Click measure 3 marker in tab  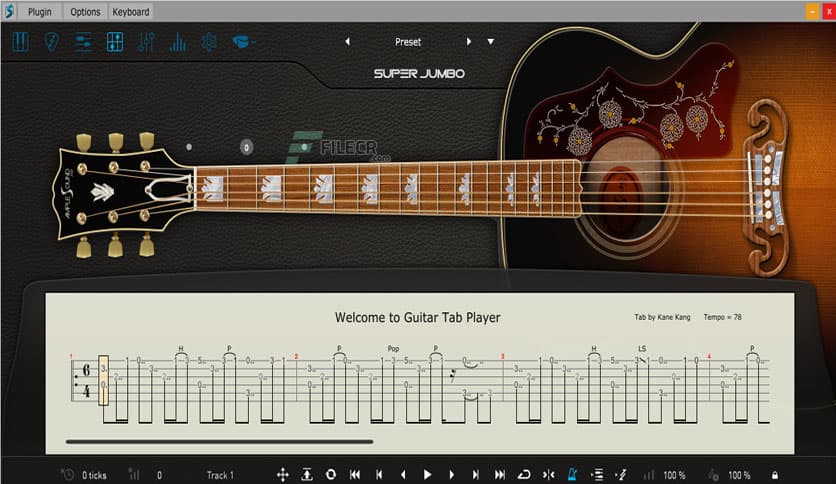point(502,357)
